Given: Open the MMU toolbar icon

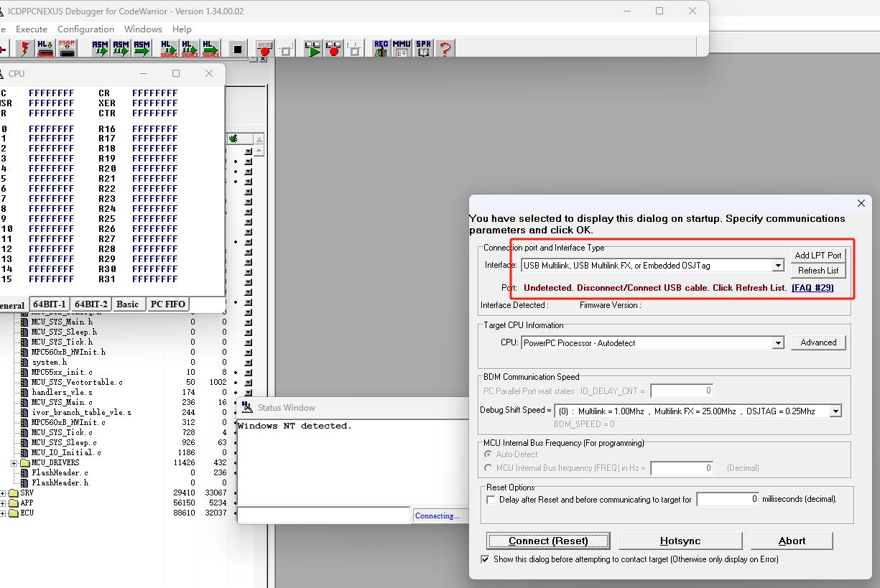Looking at the screenshot, I should point(402,49).
